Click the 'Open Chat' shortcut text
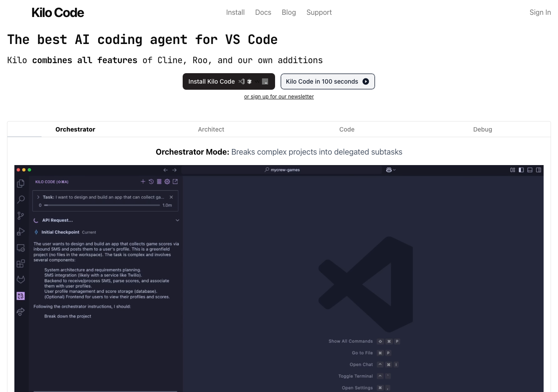Image resolution: width=558 pixels, height=392 pixels. pyautogui.click(x=361, y=365)
